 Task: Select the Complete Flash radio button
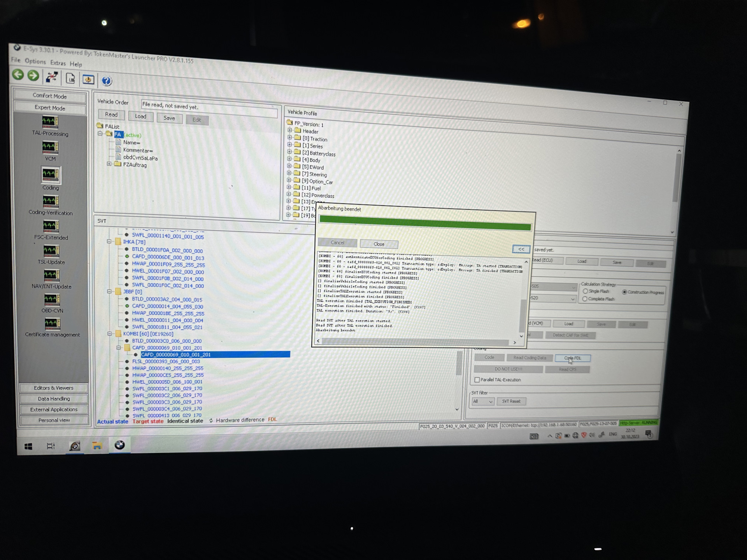pyautogui.click(x=584, y=299)
